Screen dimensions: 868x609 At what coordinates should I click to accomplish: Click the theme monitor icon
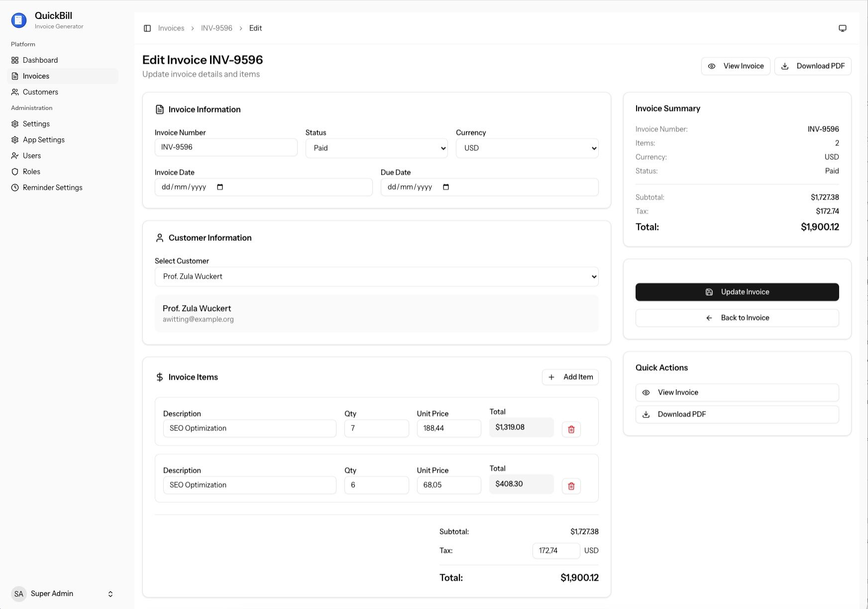pos(842,28)
